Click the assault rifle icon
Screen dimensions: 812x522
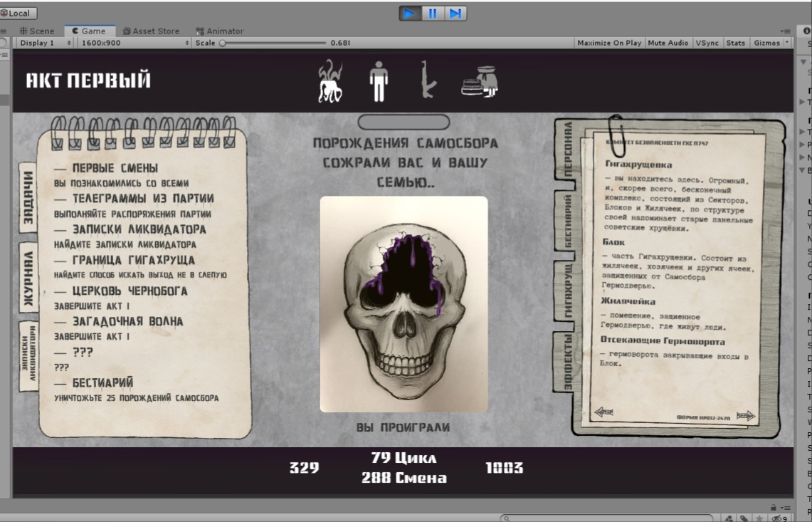[x=428, y=80]
